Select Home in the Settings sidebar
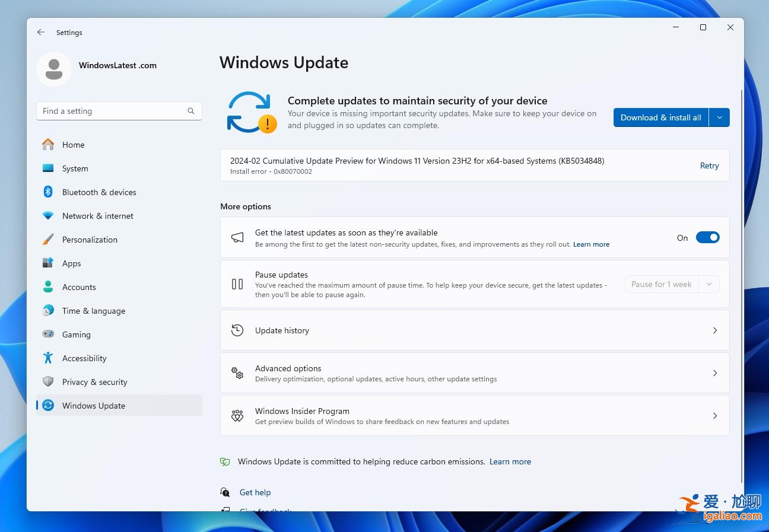 click(73, 145)
